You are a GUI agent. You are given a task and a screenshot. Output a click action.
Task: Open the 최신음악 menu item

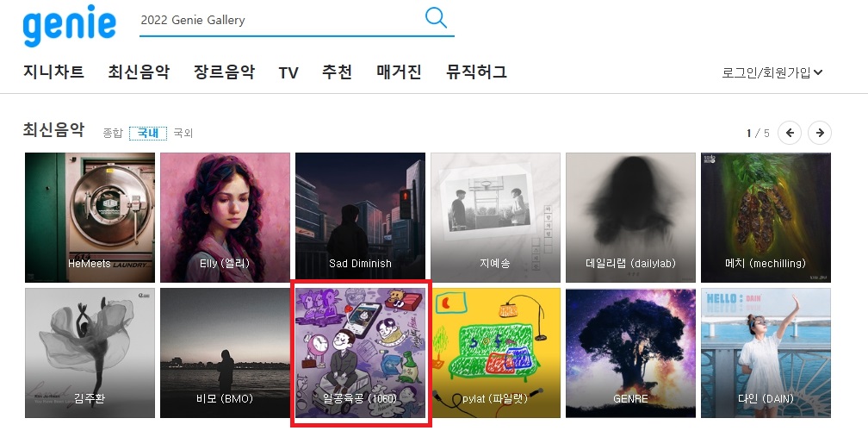(x=139, y=72)
